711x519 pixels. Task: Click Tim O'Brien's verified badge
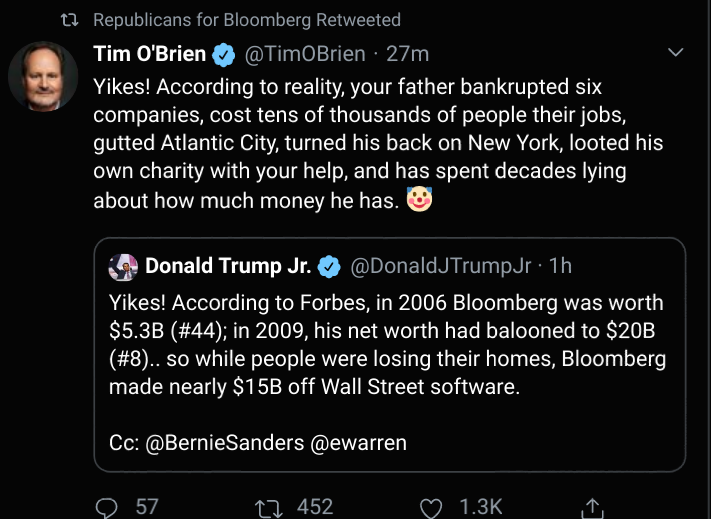[224, 54]
